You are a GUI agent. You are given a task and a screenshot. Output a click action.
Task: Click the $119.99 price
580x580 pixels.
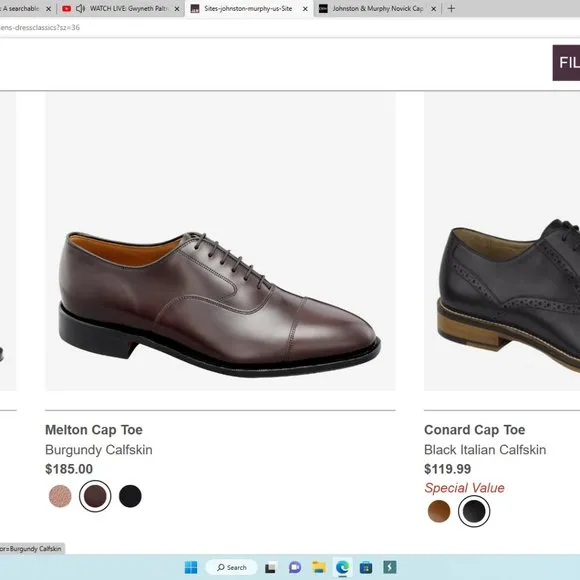coord(448,469)
